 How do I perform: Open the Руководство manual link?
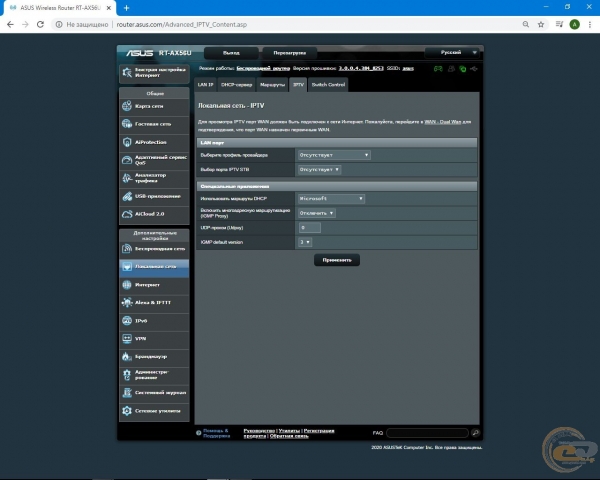(x=259, y=431)
